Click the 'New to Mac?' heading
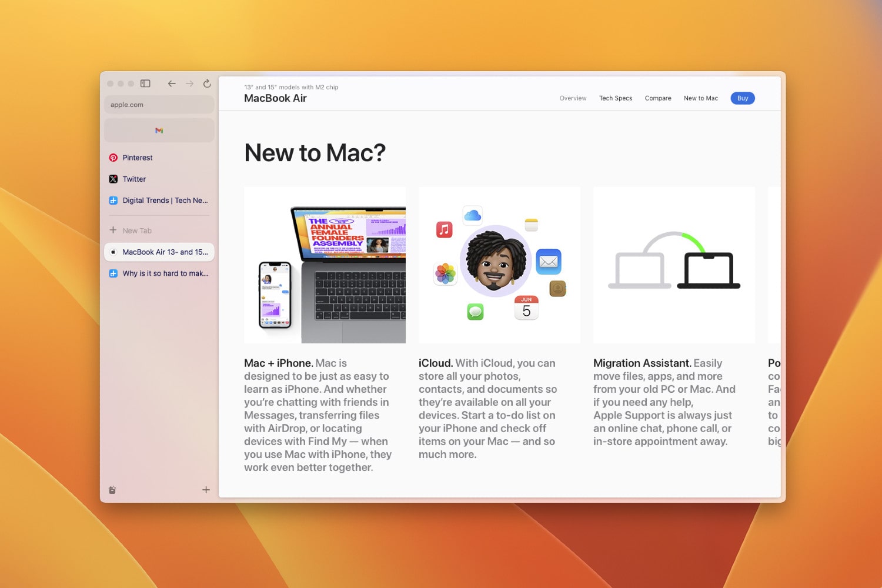 click(x=315, y=153)
